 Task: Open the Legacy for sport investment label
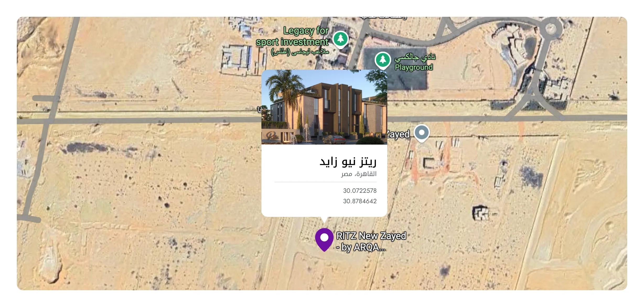(292, 36)
